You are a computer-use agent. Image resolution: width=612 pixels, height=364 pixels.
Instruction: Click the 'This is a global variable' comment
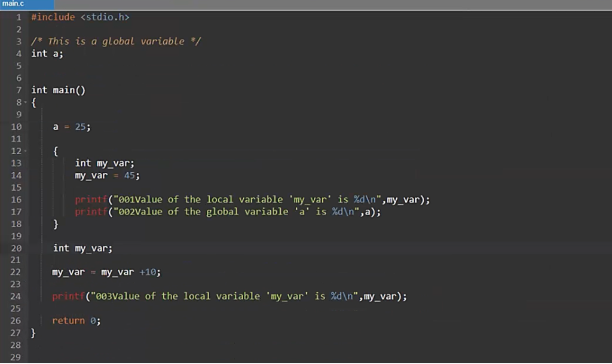116,41
